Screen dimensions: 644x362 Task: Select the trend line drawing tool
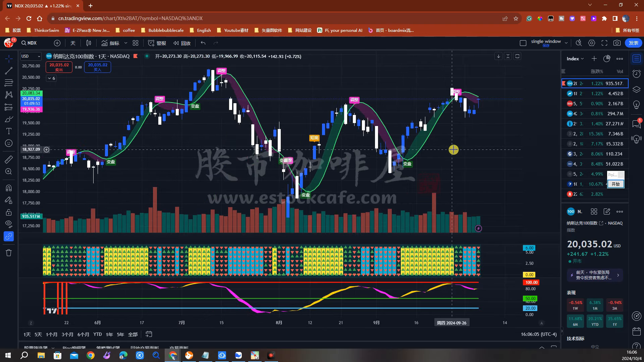point(9,71)
